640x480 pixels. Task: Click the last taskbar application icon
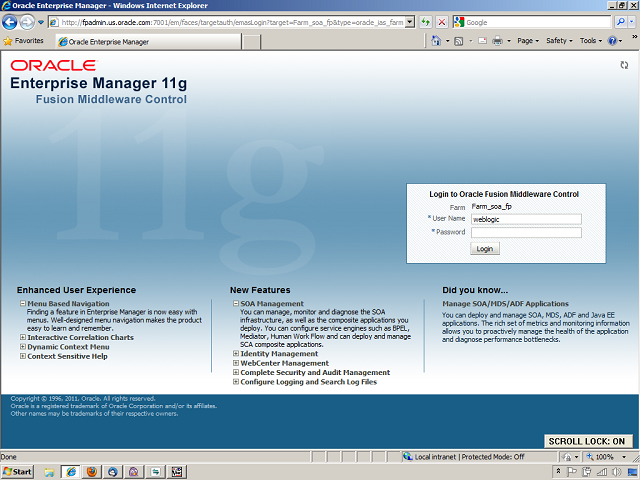177,472
